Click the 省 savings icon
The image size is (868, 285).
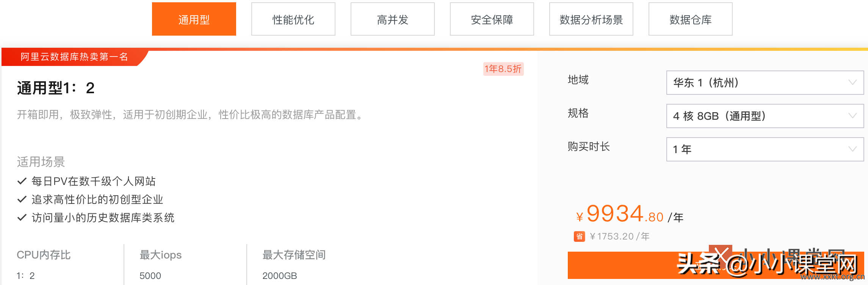tap(579, 236)
